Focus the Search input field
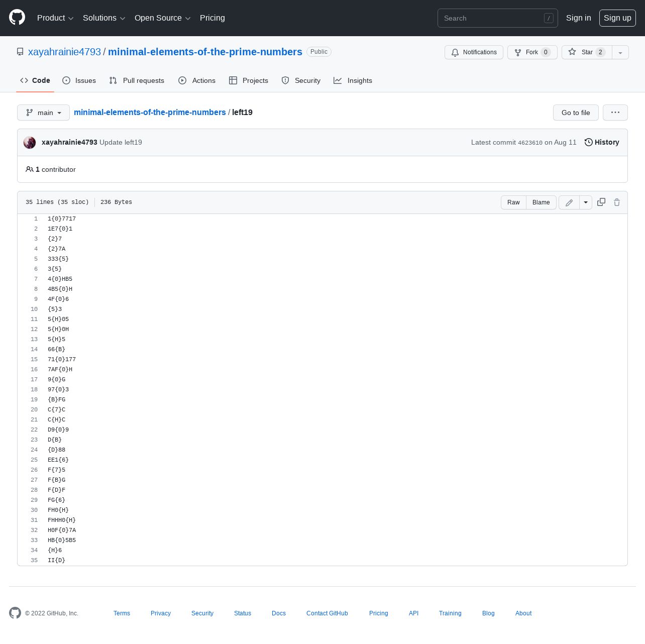The height and width of the screenshot is (644, 645). (498, 18)
